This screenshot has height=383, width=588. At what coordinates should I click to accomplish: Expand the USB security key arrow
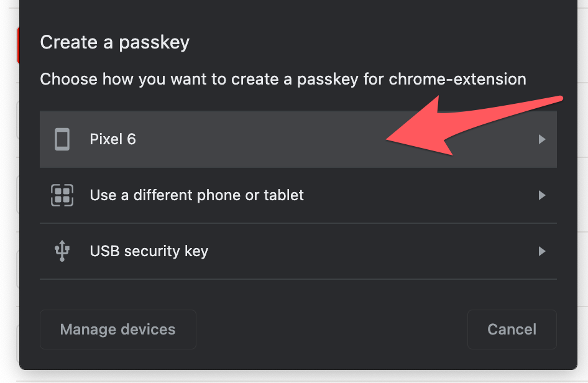[542, 251]
